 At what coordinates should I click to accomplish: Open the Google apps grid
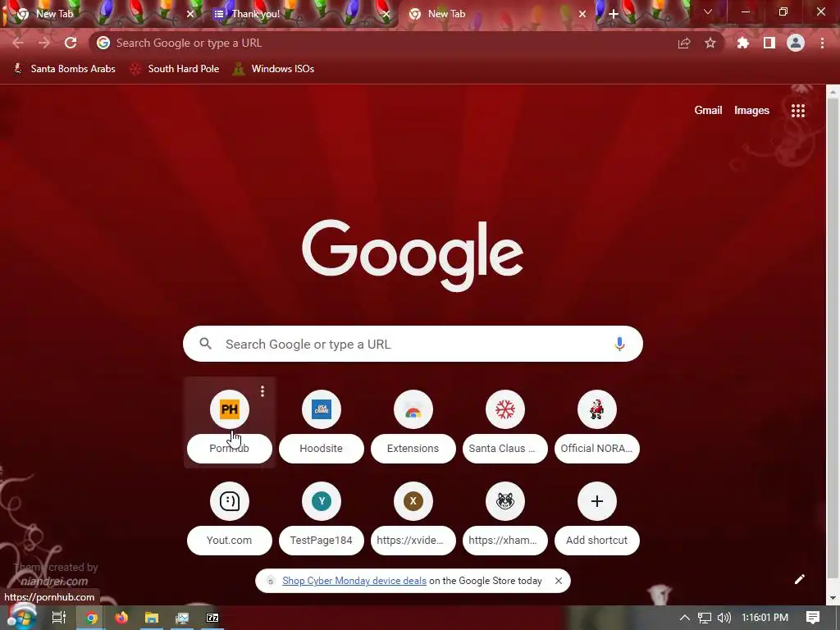[798, 111]
